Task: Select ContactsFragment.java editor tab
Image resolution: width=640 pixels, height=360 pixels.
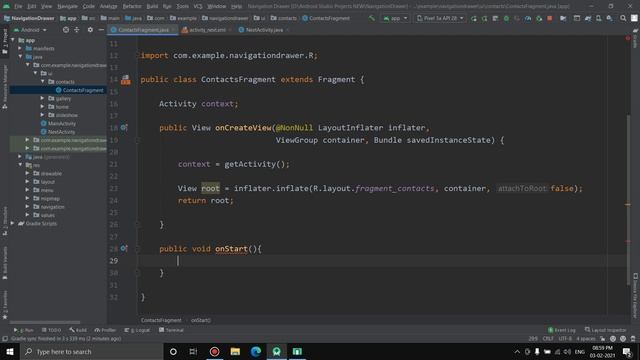Action: [x=143, y=30]
